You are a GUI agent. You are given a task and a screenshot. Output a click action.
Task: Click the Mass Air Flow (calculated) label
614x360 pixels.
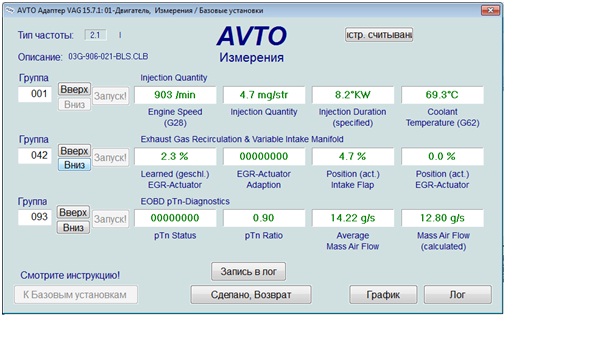pos(443,241)
